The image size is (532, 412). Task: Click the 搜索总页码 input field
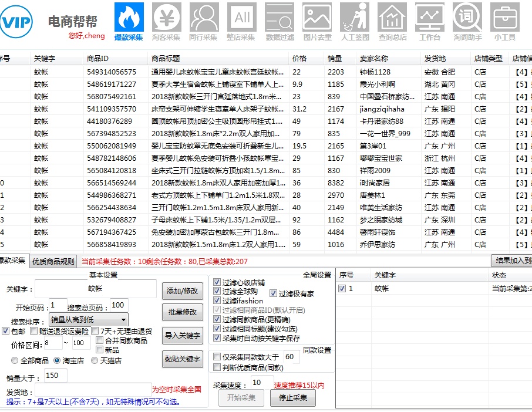pos(119,305)
